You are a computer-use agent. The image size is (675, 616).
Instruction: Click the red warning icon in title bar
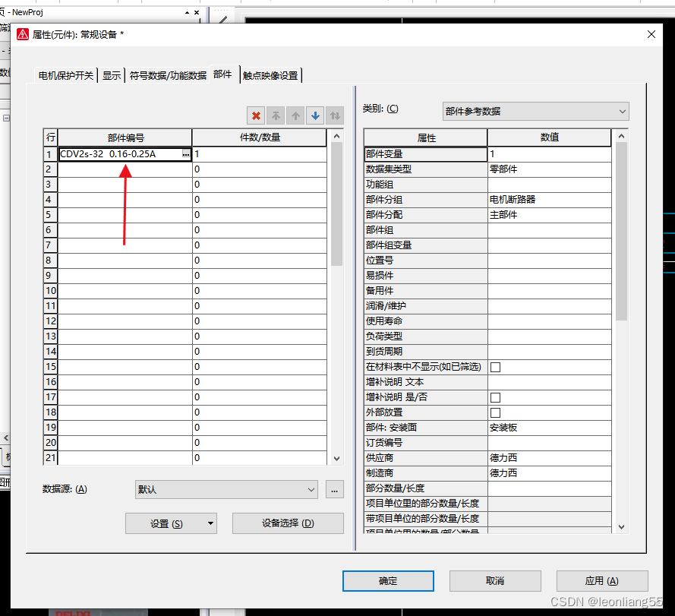(21, 34)
